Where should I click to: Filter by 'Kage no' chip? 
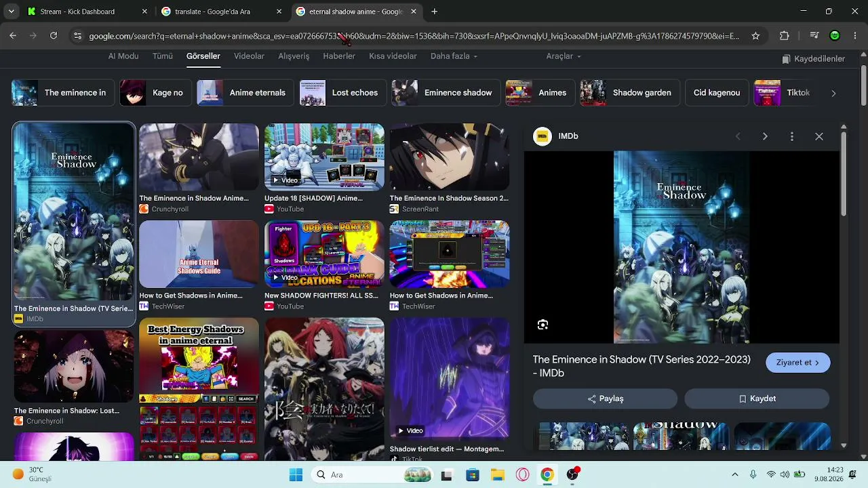click(x=155, y=93)
